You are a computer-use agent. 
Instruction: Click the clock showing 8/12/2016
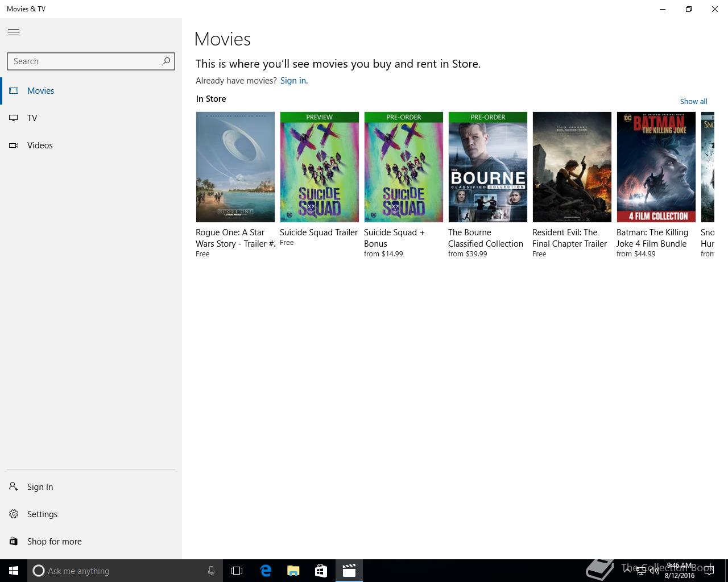[679, 571]
